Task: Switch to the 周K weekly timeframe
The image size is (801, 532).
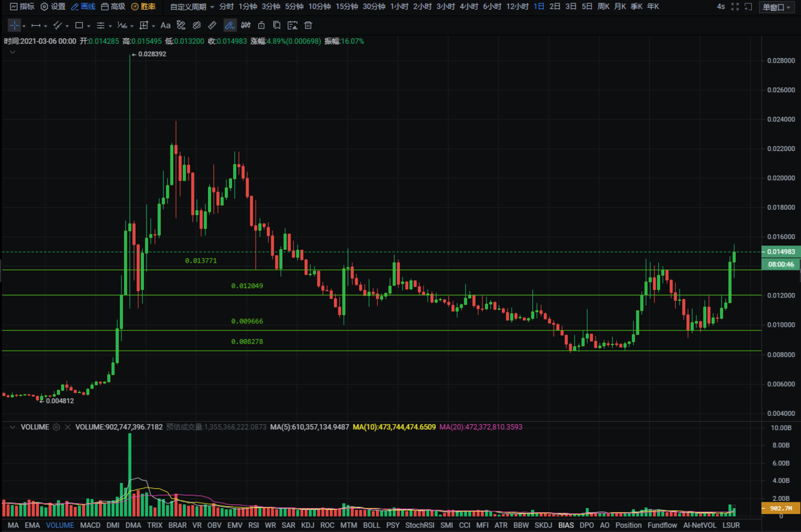Action: click(603, 6)
